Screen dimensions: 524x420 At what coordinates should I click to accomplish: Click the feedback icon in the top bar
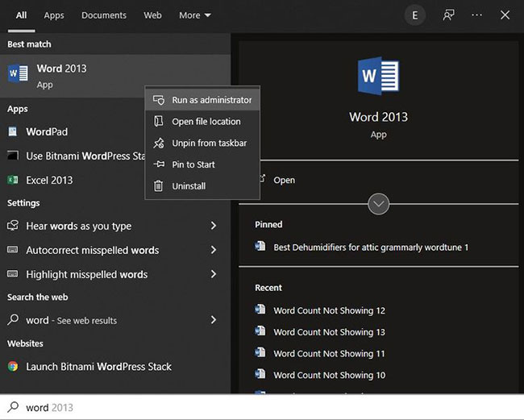click(449, 15)
